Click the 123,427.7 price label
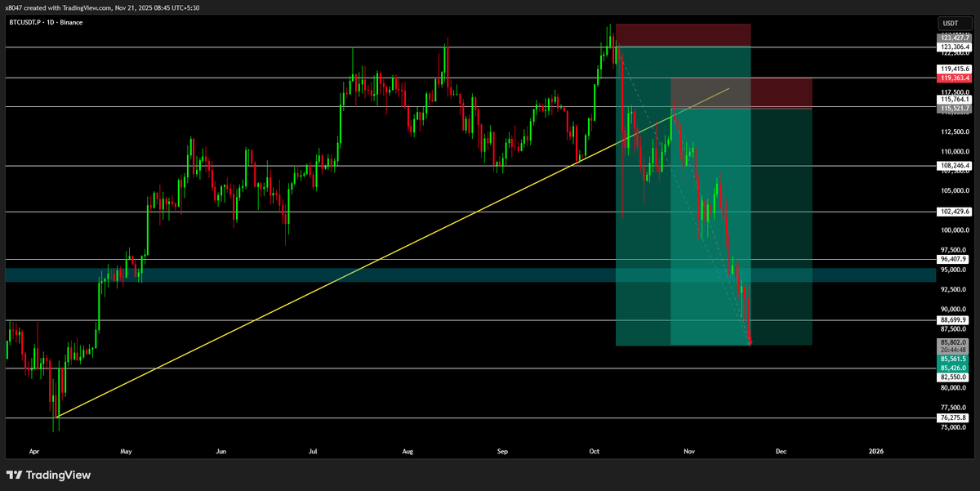The width and height of the screenshot is (980, 491). tap(953, 38)
